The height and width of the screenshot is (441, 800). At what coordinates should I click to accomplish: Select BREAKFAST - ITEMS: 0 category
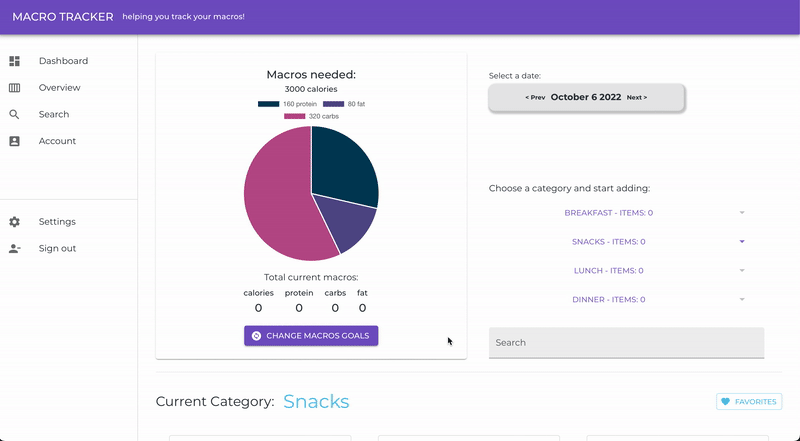click(609, 213)
